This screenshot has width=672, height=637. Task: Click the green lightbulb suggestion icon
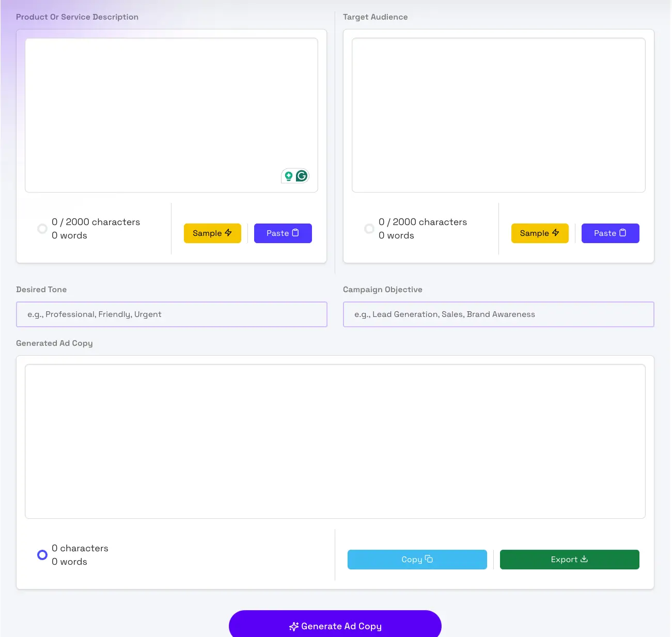point(289,176)
